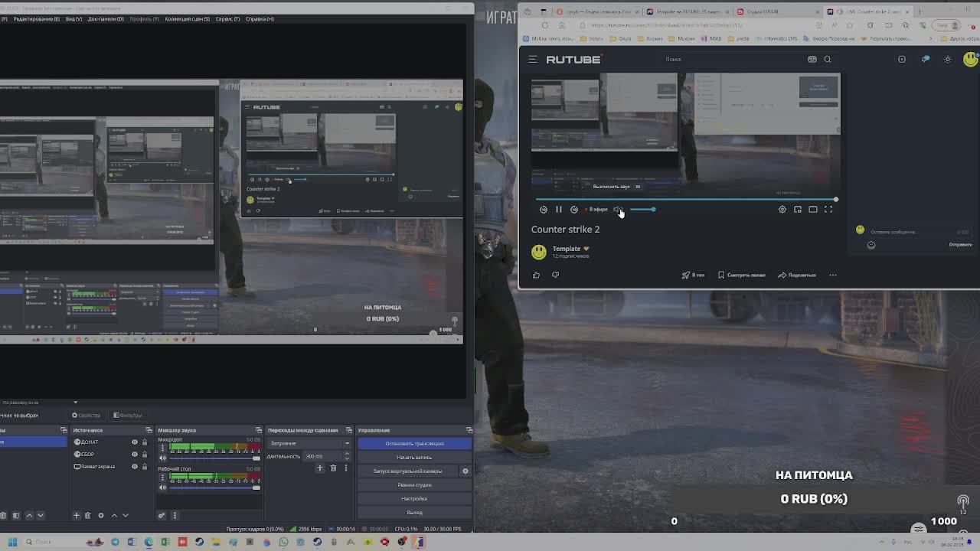This screenshot has width=980, height=551.
Task: Mute sound in the Rutube player
Action: coord(617,209)
